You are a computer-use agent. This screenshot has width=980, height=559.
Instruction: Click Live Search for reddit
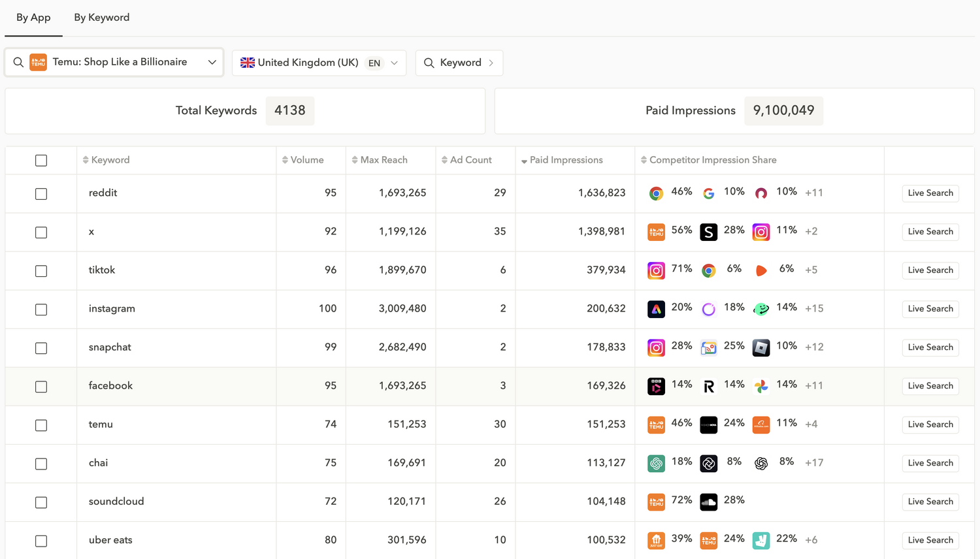coord(930,193)
